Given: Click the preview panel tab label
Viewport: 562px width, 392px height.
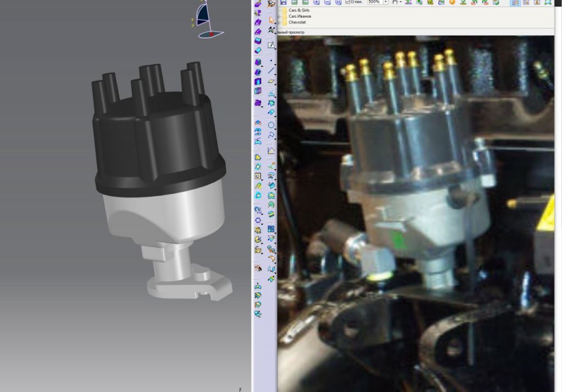Looking at the screenshot, I should pyautogui.click(x=291, y=32).
